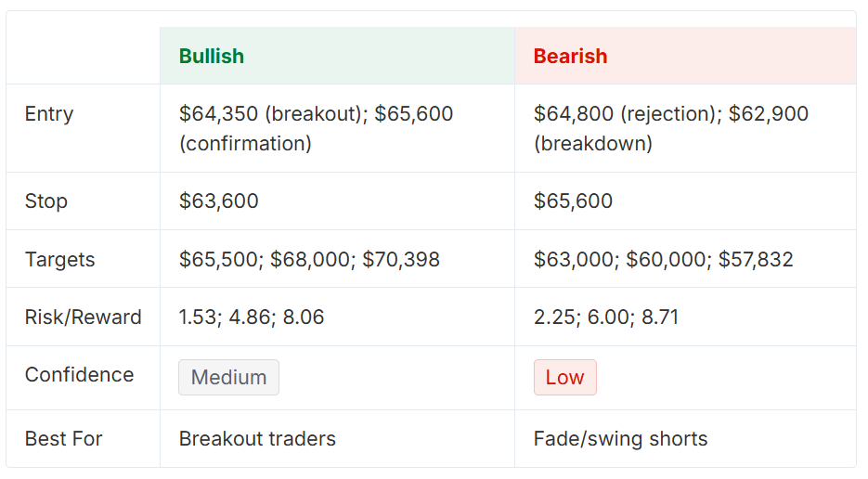The image size is (868, 479).
Task: Click the bullish risk/reward 1.53; 4.86; 8.06
Action: [x=252, y=317]
